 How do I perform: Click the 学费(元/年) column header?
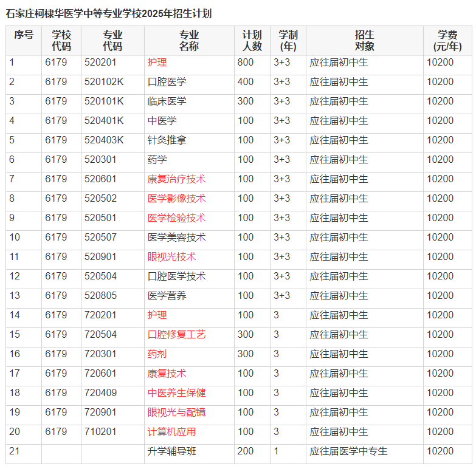(x=447, y=41)
